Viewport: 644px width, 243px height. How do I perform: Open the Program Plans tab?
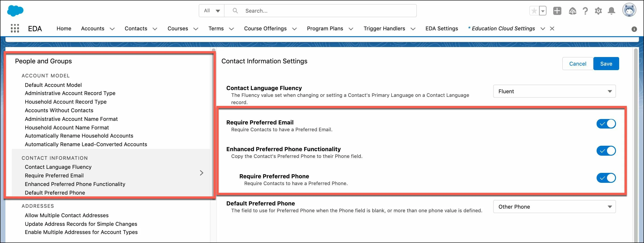pos(325,29)
